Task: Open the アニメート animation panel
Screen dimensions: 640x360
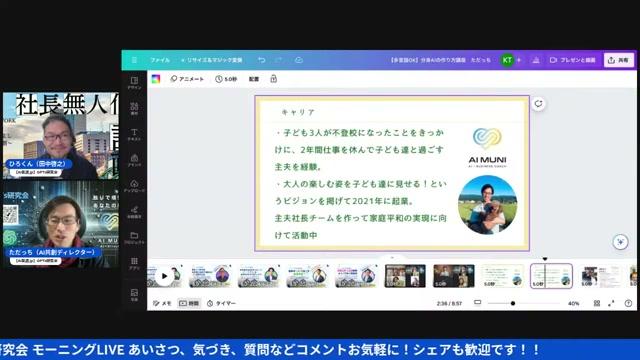Action: tap(187, 79)
